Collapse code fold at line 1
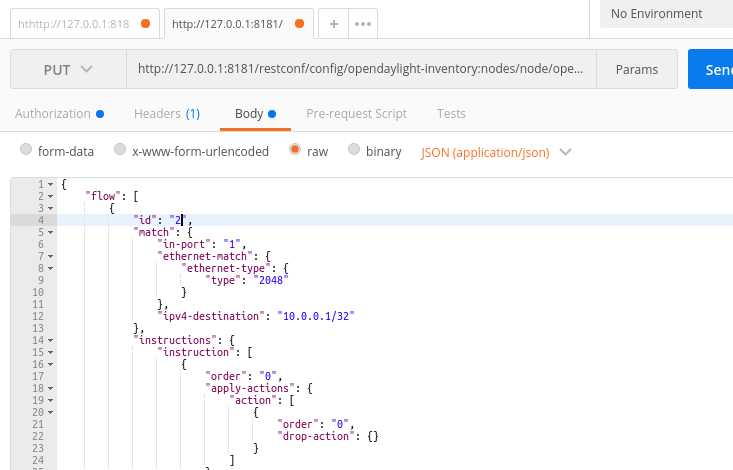The width and height of the screenshot is (733, 470). tap(50, 184)
